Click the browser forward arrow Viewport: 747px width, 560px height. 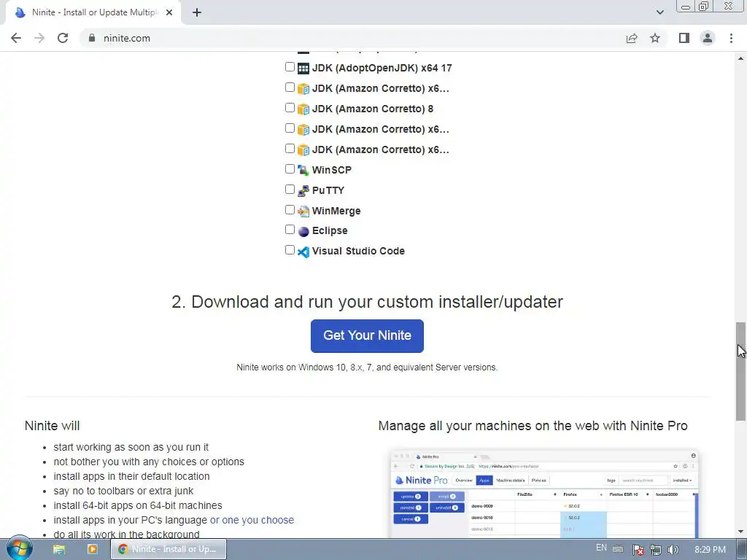click(39, 38)
